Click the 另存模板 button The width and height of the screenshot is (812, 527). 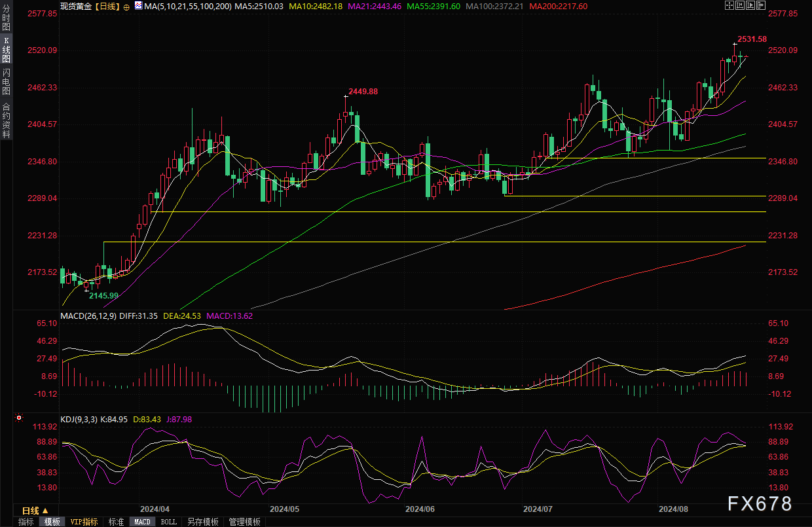(x=203, y=522)
